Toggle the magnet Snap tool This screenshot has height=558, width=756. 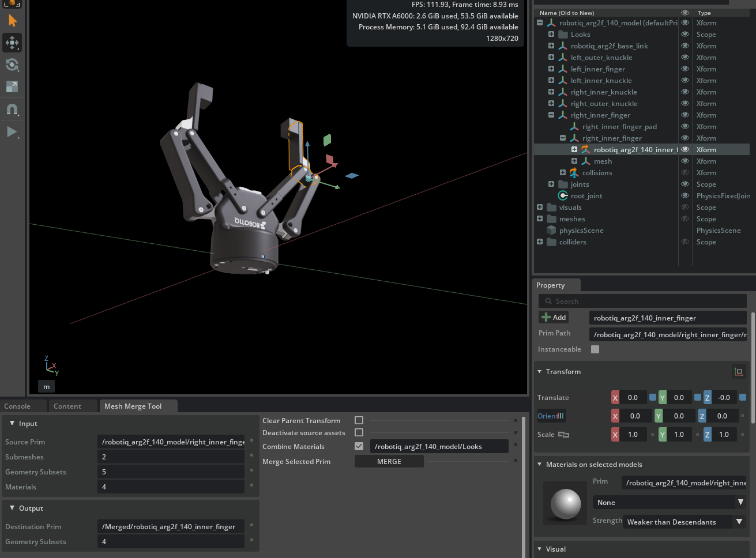click(12, 109)
